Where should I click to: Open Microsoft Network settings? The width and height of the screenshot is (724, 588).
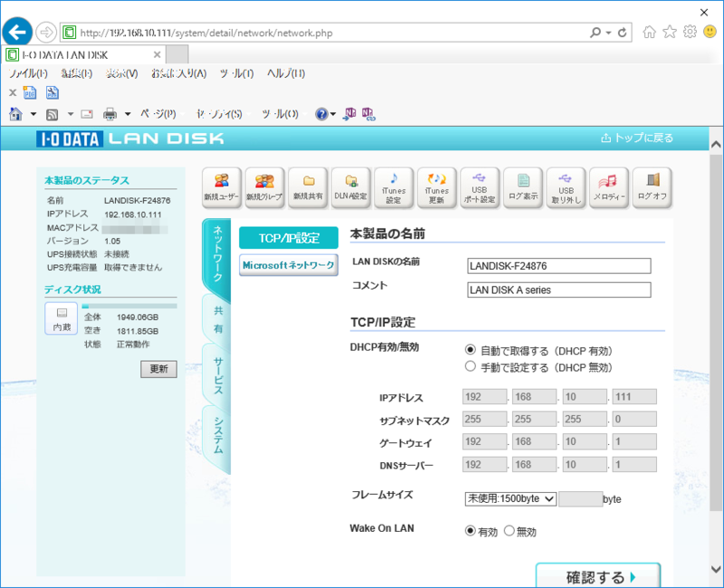click(x=289, y=265)
